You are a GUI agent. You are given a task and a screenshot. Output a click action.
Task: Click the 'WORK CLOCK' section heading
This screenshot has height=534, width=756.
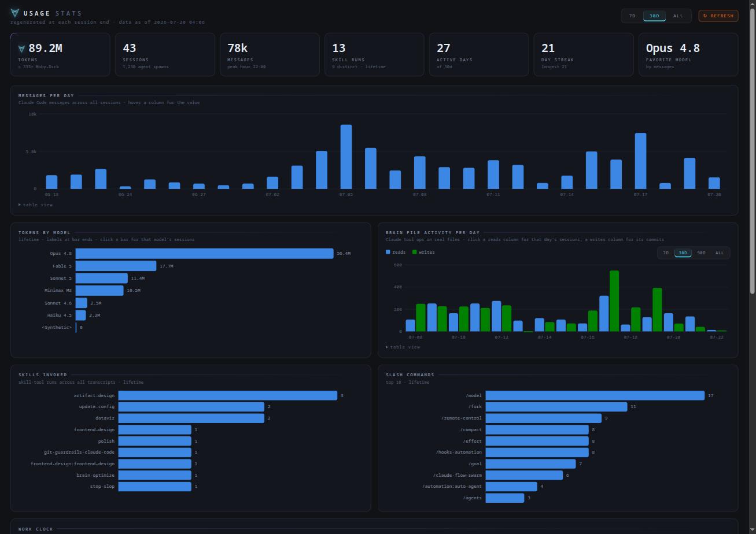point(35,529)
